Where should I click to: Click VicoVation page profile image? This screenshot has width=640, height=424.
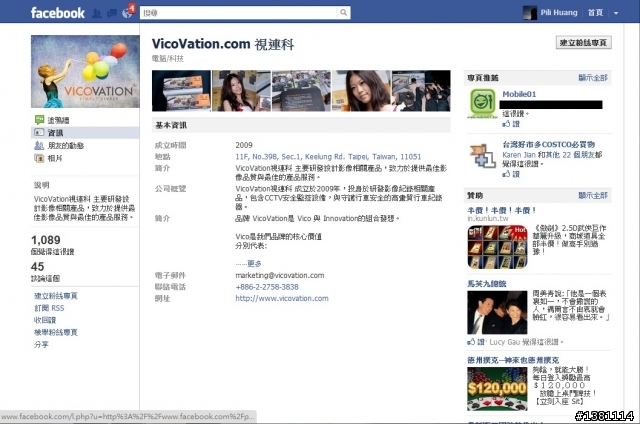click(x=85, y=71)
